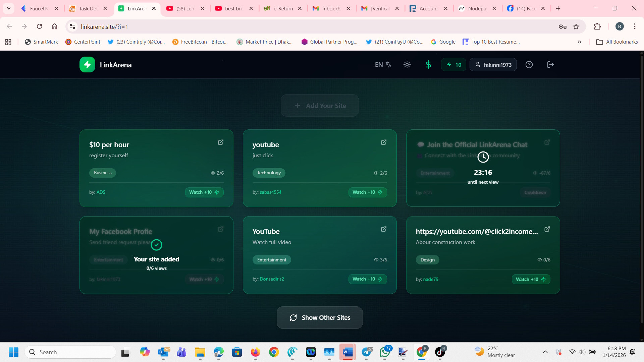Click the LinkArena lightning logo
This screenshot has height=362, width=644.
(x=87, y=65)
